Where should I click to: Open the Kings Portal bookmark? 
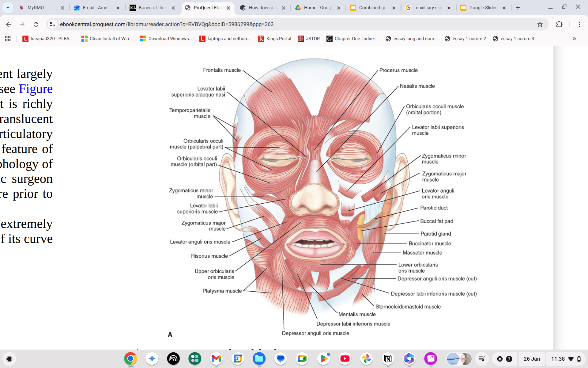(274, 39)
